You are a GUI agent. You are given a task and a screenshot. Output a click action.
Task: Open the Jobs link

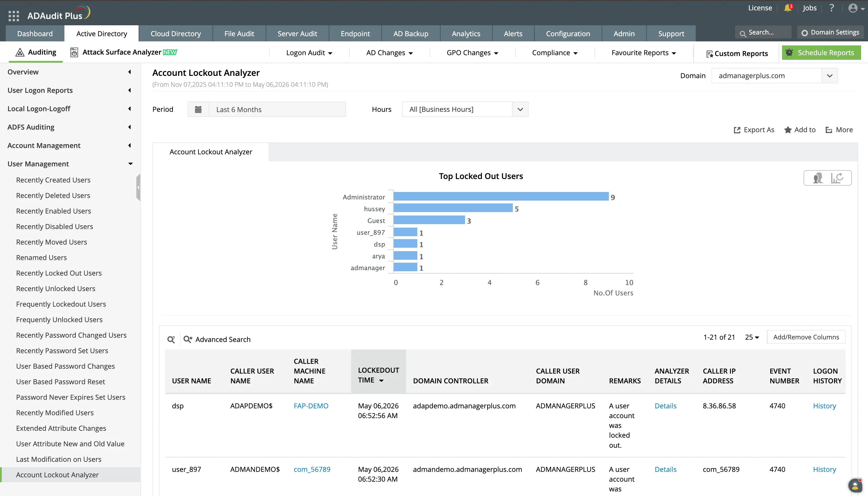[810, 8]
